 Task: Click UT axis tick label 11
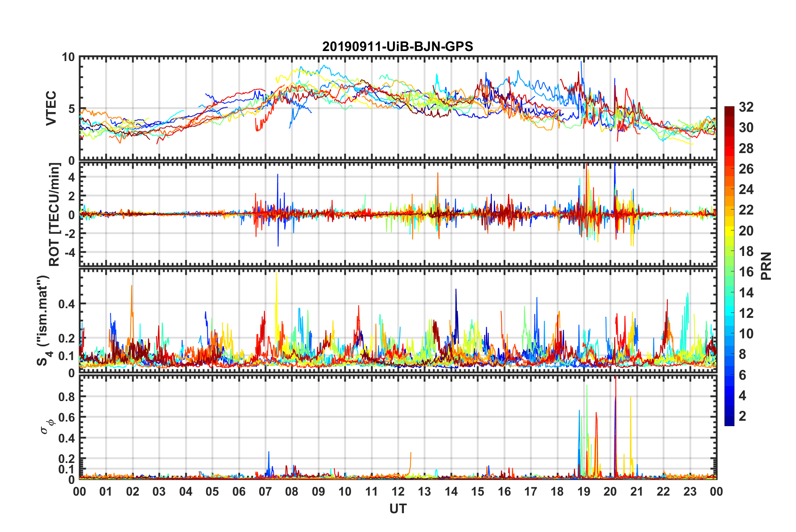point(372,491)
